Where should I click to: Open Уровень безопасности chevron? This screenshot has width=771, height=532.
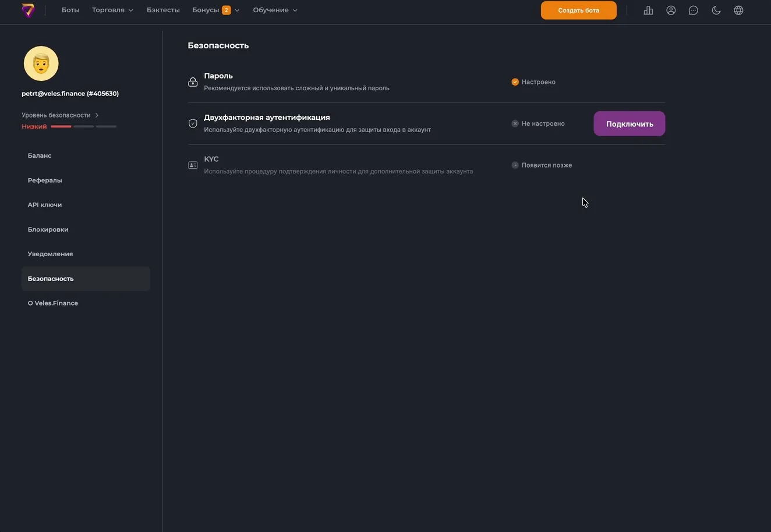pyautogui.click(x=97, y=115)
